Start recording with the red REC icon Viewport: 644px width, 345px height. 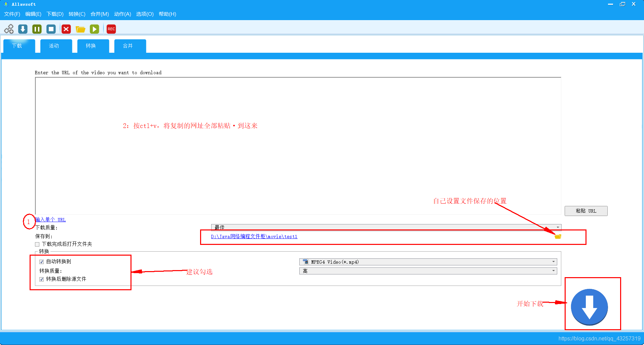(x=111, y=29)
